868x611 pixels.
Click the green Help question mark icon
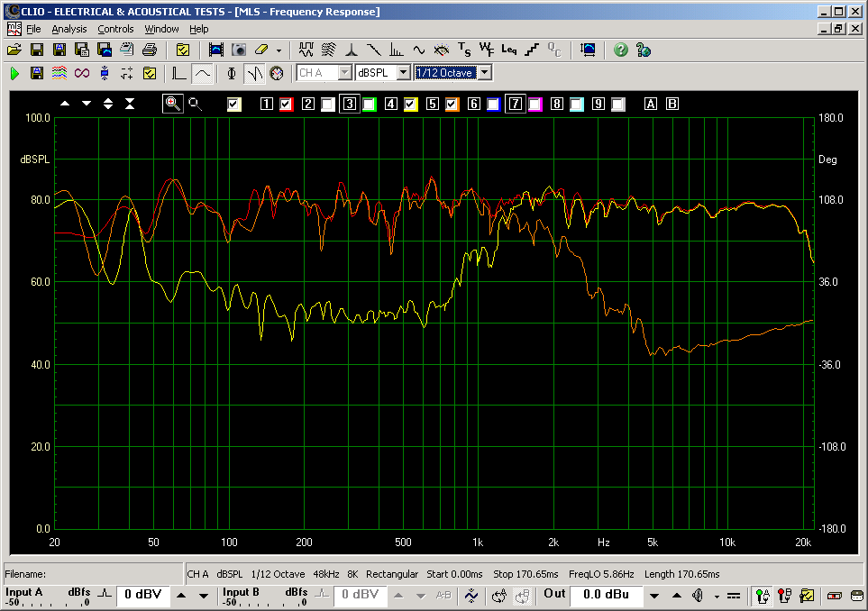tap(621, 50)
